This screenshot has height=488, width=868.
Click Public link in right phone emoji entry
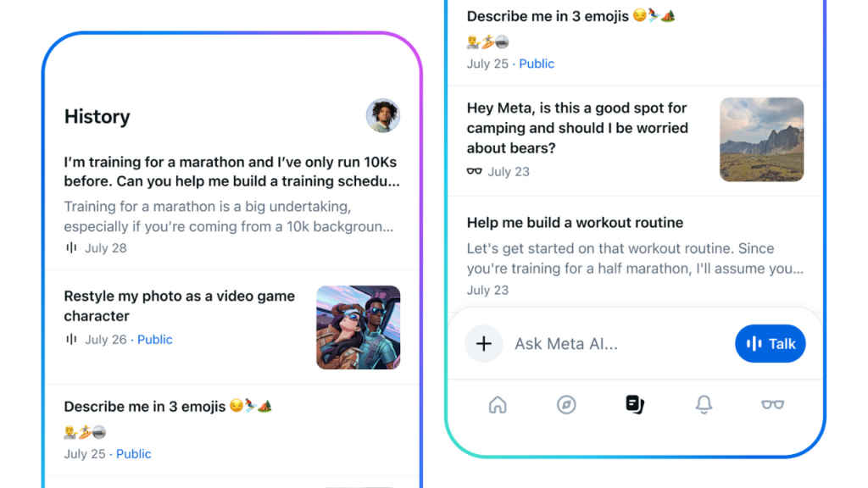coord(537,64)
